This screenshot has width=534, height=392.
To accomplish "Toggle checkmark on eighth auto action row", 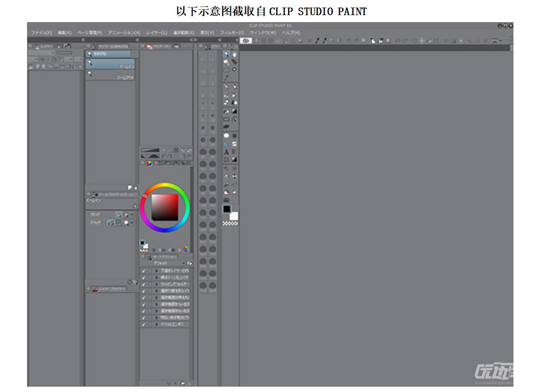I will coord(144,318).
